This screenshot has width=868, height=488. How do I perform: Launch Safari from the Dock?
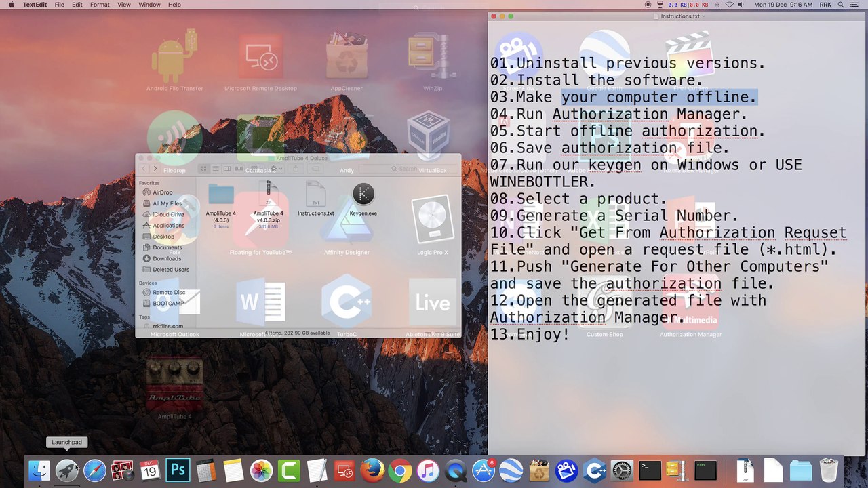95,470
